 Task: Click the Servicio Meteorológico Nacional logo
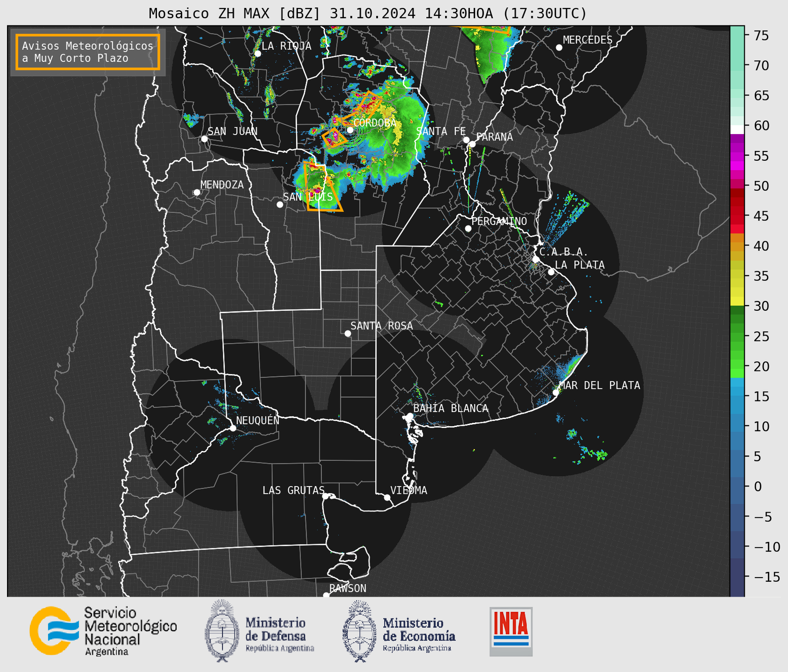click(103, 631)
